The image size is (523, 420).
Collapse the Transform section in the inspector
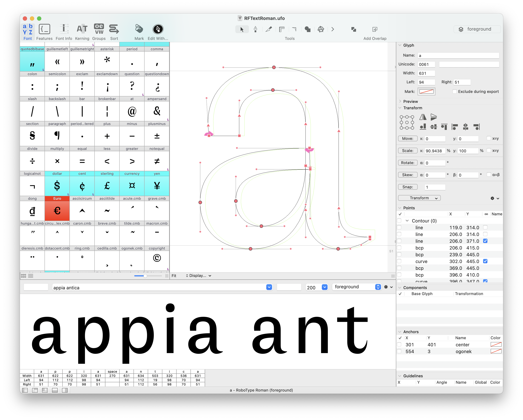click(x=400, y=108)
